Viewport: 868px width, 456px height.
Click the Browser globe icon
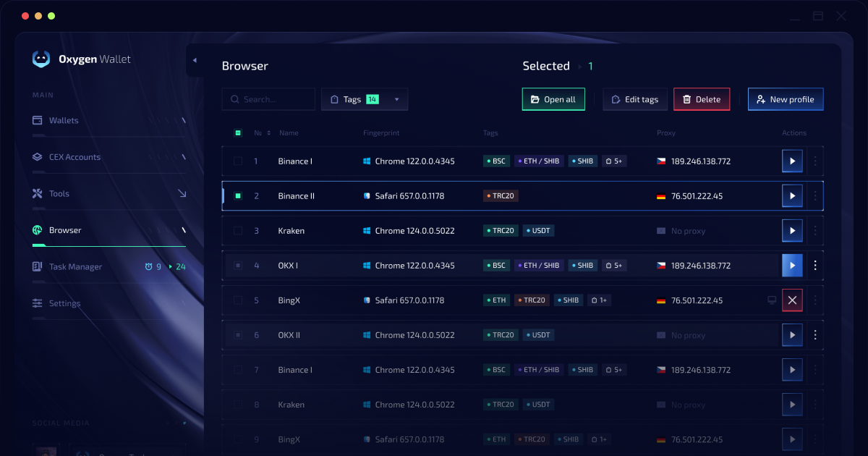(x=38, y=230)
